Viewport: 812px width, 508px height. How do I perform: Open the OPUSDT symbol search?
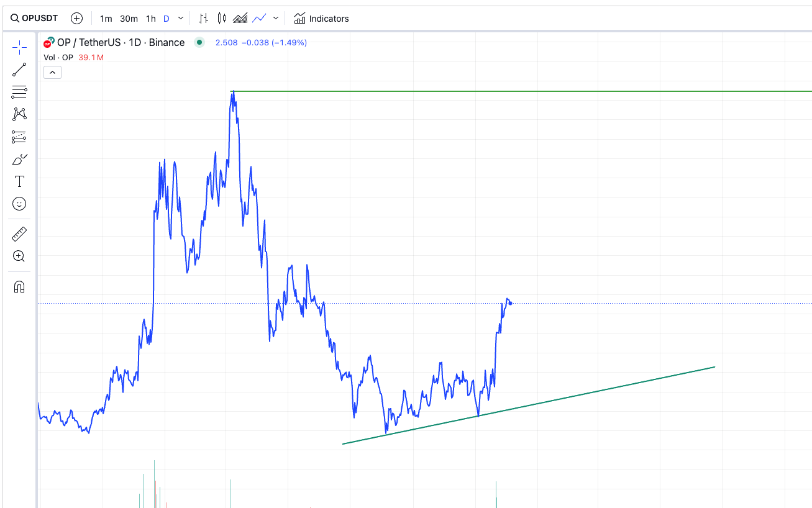(34, 19)
